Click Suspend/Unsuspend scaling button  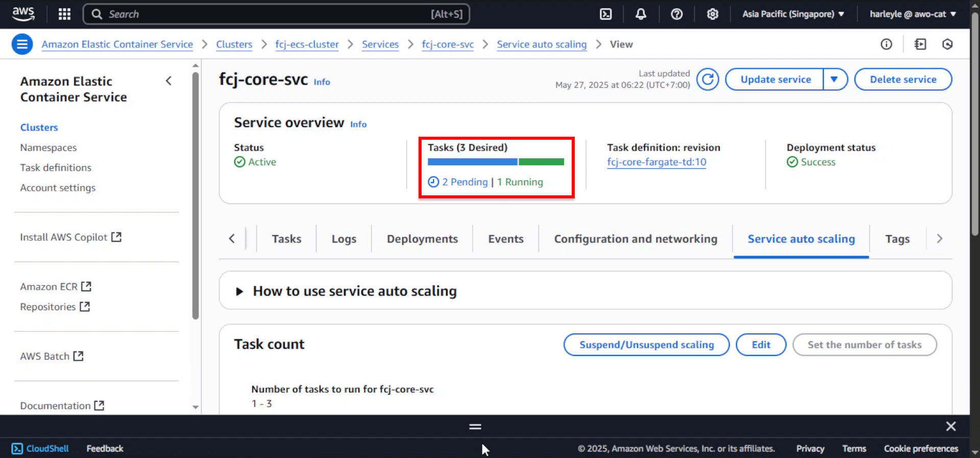coord(646,345)
